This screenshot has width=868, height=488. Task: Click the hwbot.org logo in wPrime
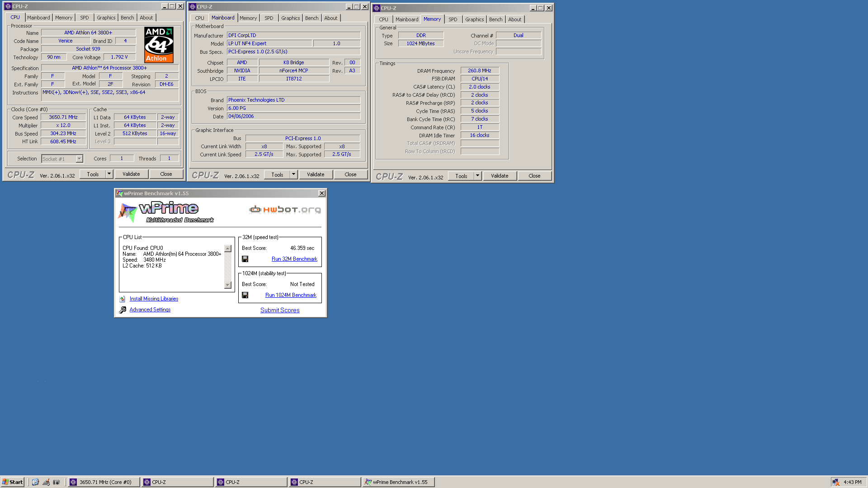click(285, 209)
